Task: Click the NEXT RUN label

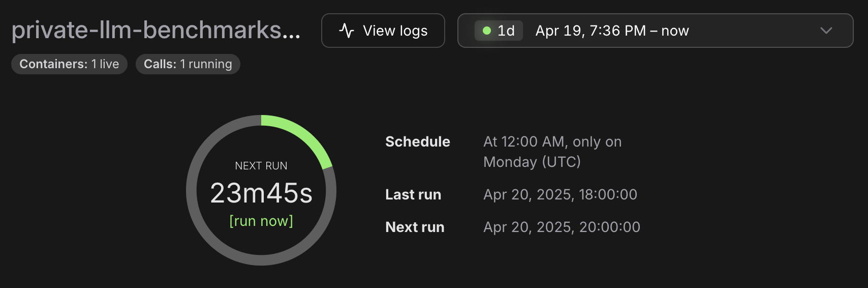Action: pos(261,166)
